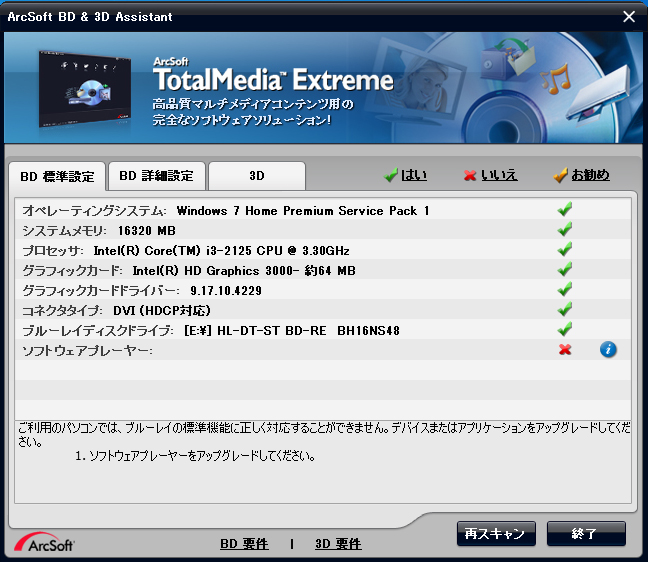Click the Intel(R) HD Graphics 3000 entry
This screenshot has height=562, width=648.
click(x=244, y=271)
